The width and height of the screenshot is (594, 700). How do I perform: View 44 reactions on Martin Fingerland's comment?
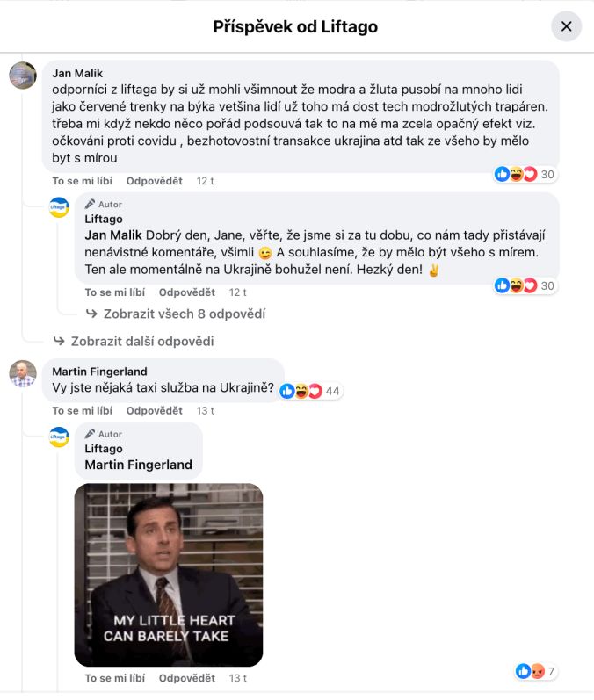[x=310, y=391]
